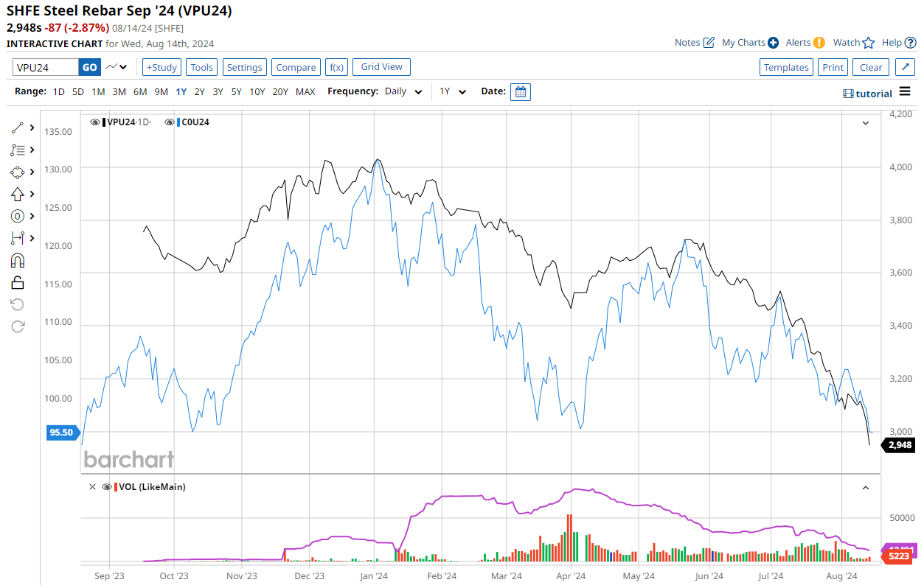The height and width of the screenshot is (588, 924).
Task: Open the date calendar picker
Action: pos(520,92)
